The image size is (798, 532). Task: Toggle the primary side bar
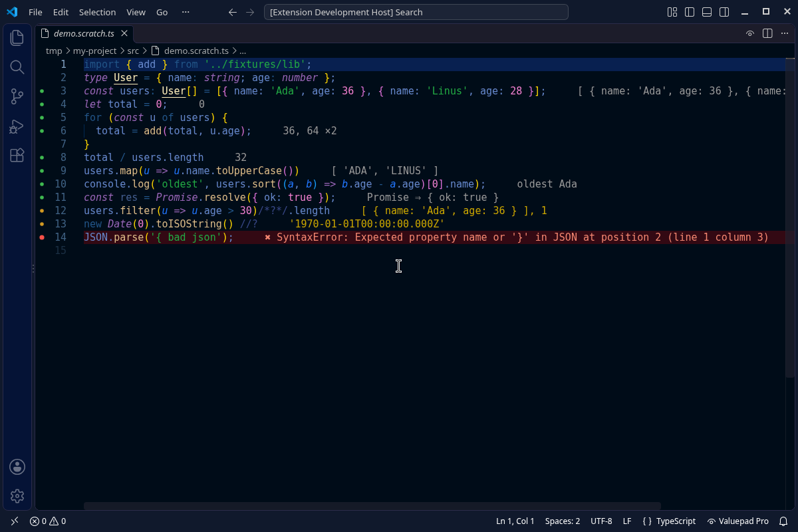(690, 12)
